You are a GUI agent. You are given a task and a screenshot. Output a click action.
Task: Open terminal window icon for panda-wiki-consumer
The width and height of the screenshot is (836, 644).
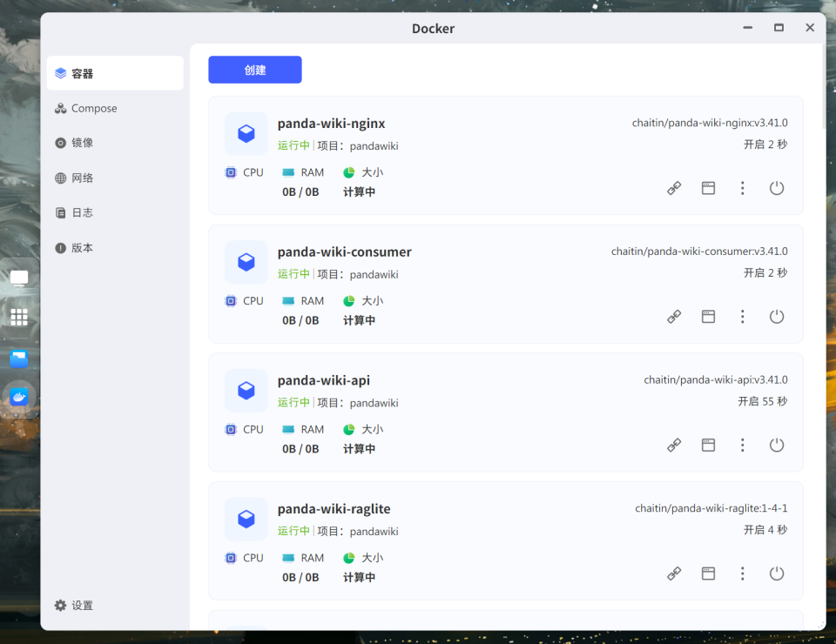708,317
